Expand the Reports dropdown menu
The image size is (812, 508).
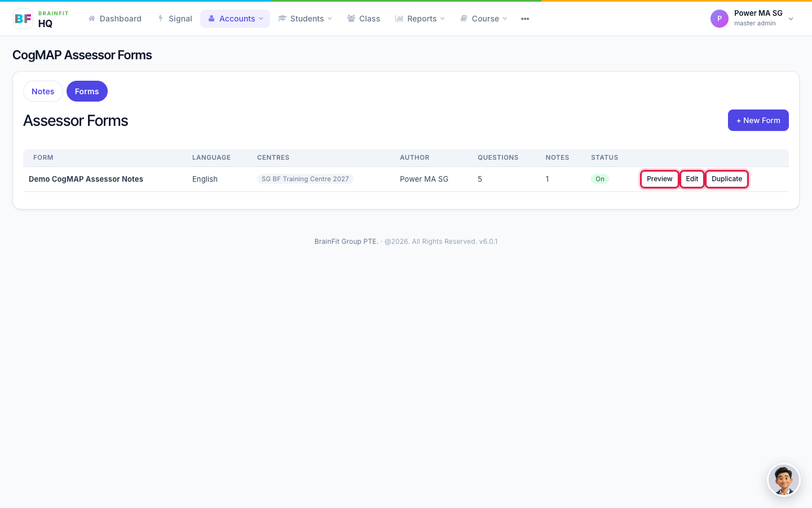pos(420,19)
